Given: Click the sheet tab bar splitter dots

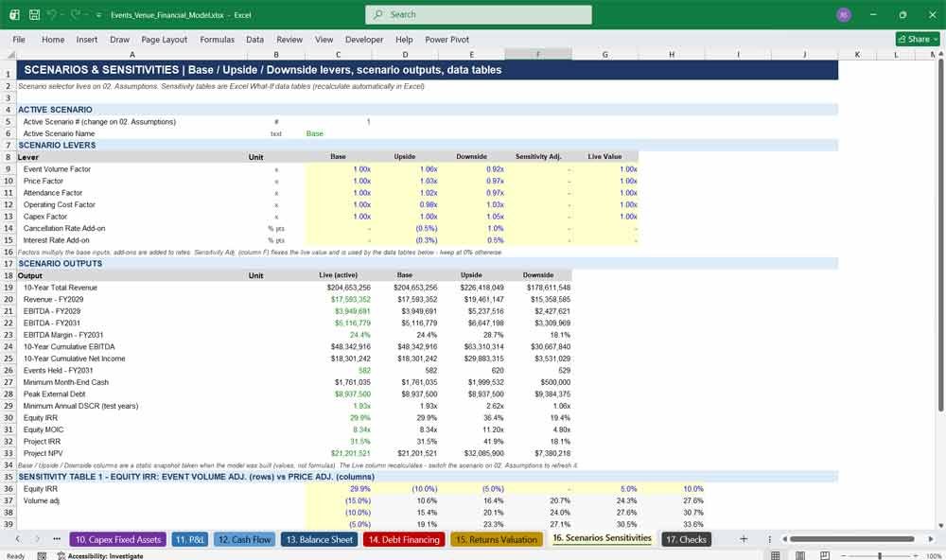Looking at the screenshot, I should pos(769,539).
